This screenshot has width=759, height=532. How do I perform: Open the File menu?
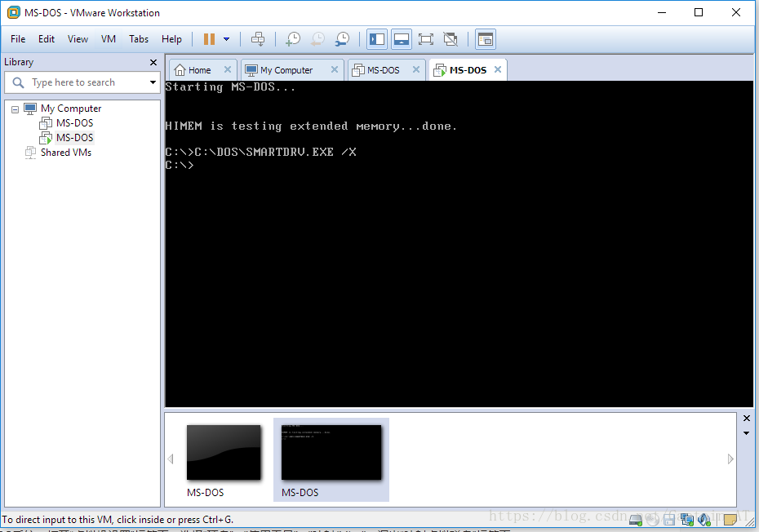click(18, 39)
